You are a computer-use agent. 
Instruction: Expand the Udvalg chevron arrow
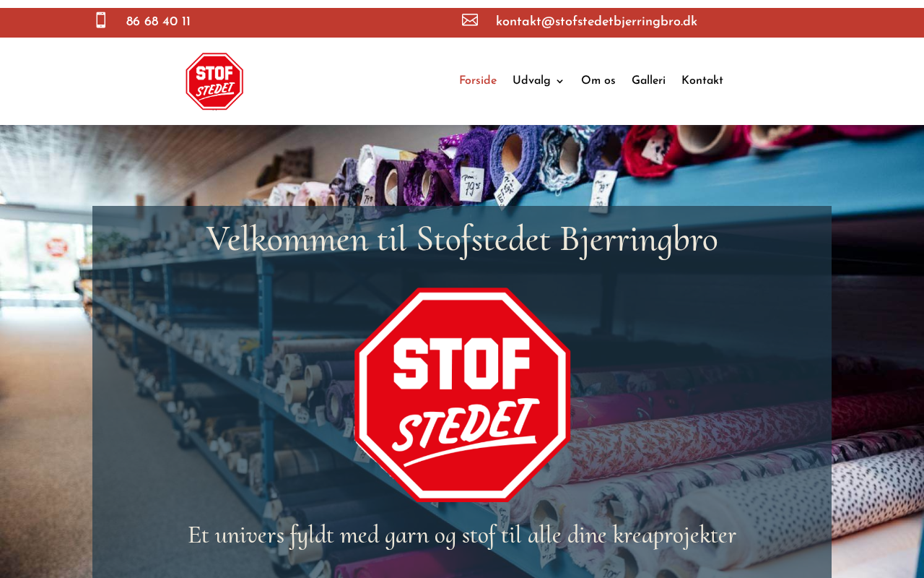[x=559, y=82]
